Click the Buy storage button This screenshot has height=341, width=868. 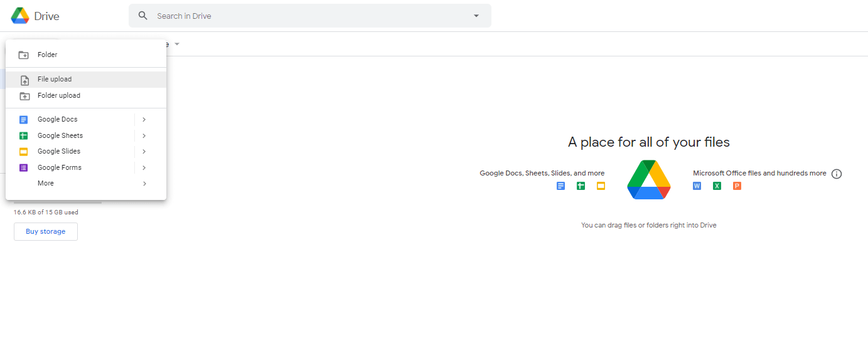(x=46, y=231)
